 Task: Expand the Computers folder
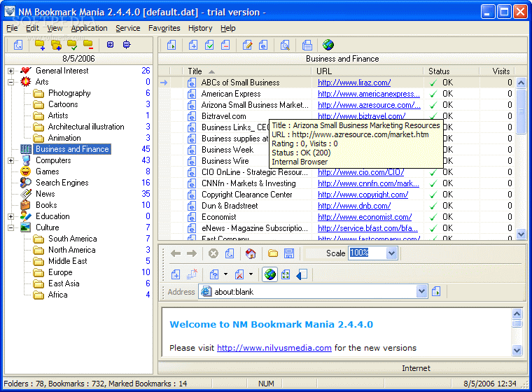pos(11,160)
